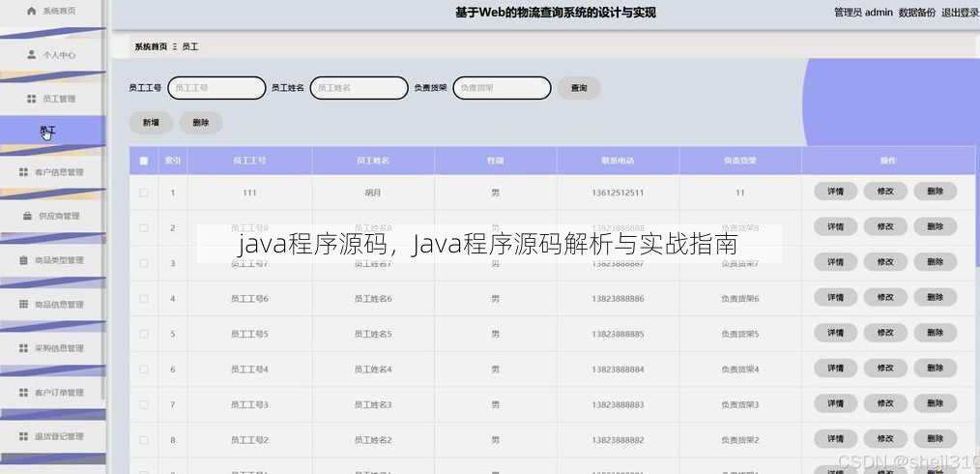The image size is (980, 474).
Task: Click the 商品类型管理 clipboard icon
Action: pyautogui.click(x=24, y=260)
